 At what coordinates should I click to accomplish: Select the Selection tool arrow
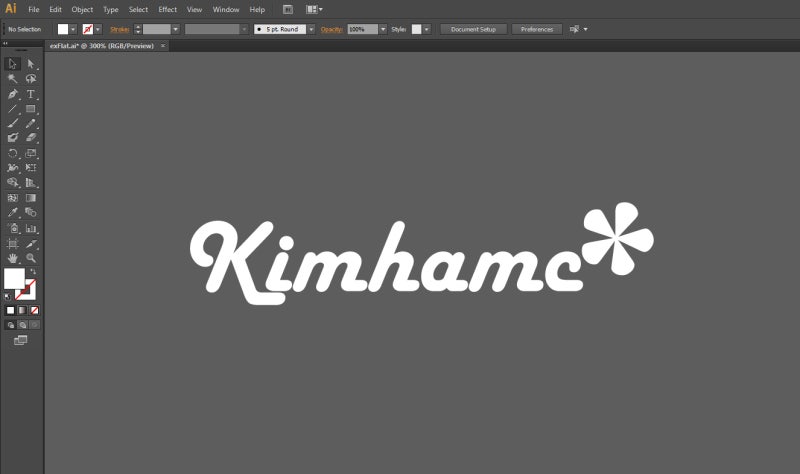12,64
